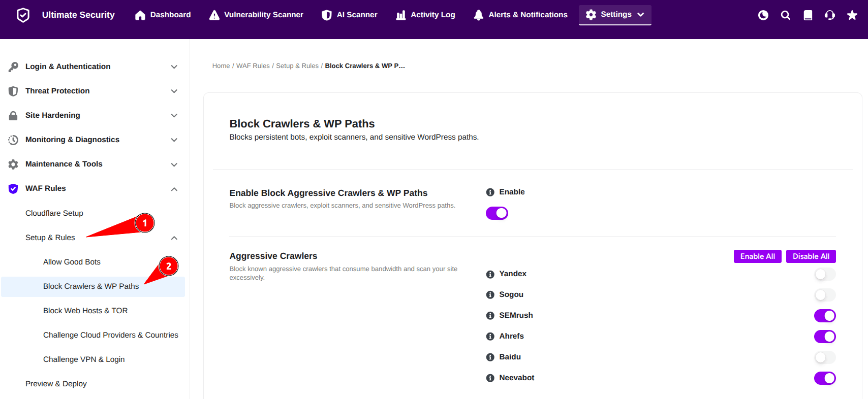The height and width of the screenshot is (399, 868).
Task: Open search magnifier icon in header
Action: click(786, 15)
